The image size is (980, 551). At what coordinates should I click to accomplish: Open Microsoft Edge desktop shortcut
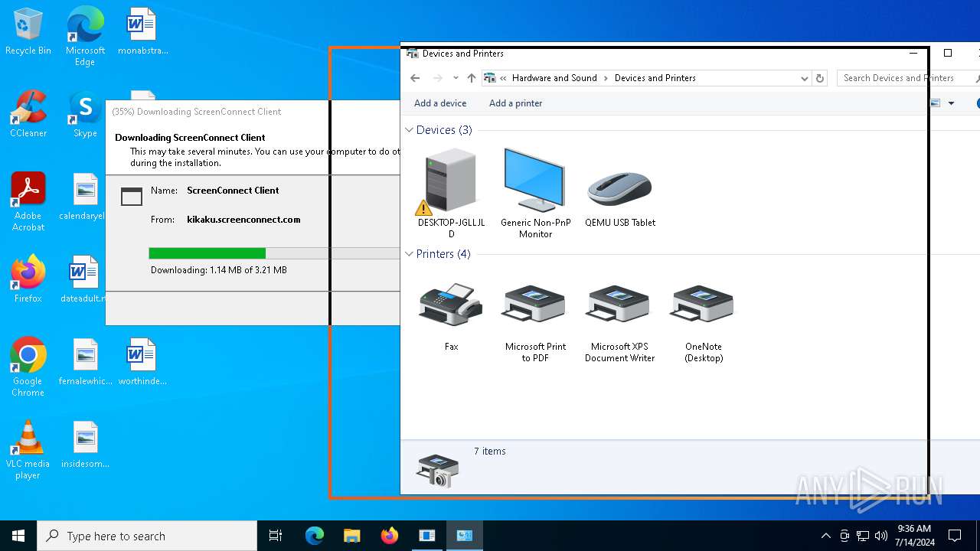point(85,37)
